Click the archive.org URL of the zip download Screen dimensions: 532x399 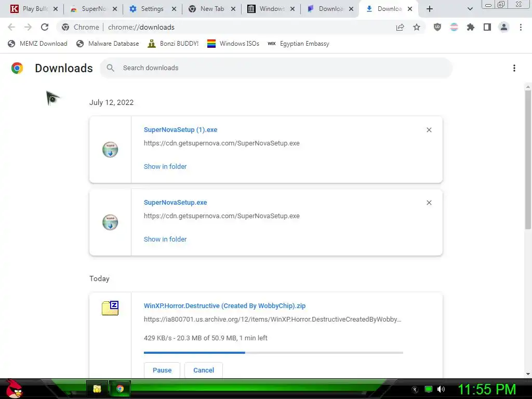(x=272, y=320)
